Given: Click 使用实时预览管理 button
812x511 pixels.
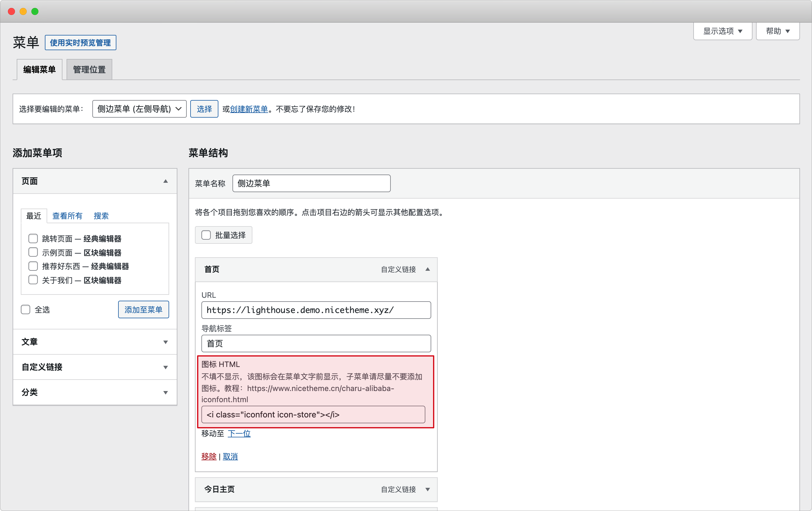Looking at the screenshot, I should (x=80, y=43).
